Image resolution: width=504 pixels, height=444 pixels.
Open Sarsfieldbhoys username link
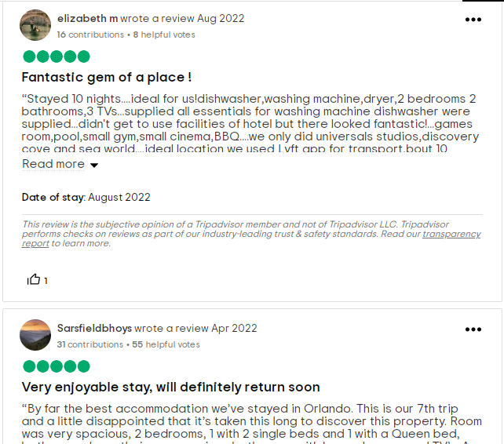click(x=94, y=328)
